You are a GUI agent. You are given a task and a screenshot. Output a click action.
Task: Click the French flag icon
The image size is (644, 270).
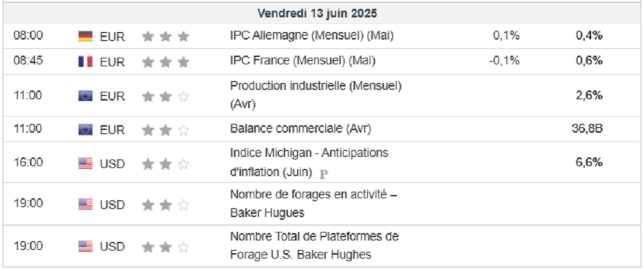click(x=85, y=62)
